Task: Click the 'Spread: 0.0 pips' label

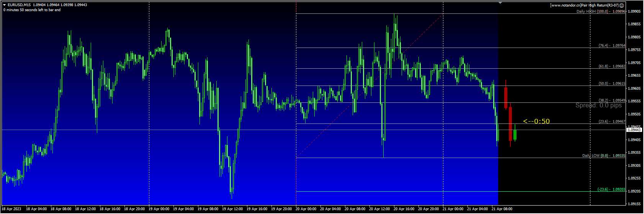Action: point(598,105)
